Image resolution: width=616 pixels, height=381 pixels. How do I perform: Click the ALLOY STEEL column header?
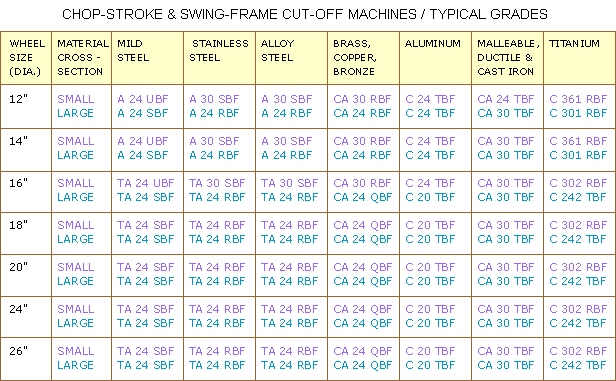(292, 58)
